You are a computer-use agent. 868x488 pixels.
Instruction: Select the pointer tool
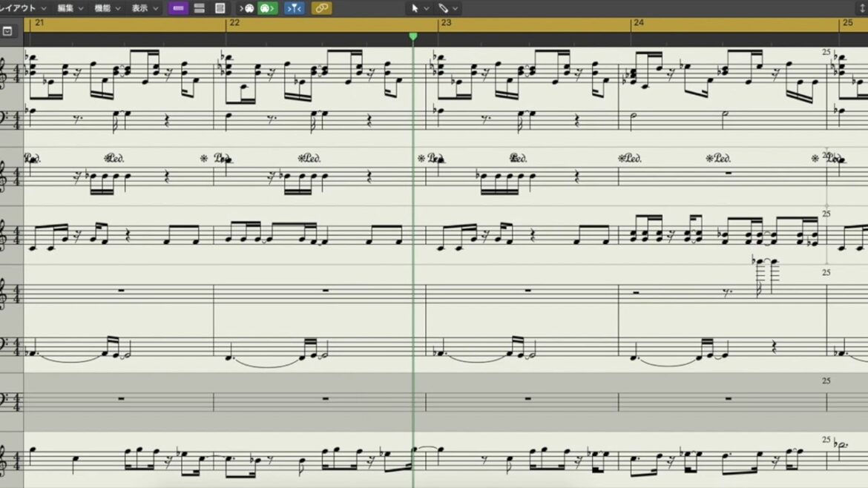[415, 8]
